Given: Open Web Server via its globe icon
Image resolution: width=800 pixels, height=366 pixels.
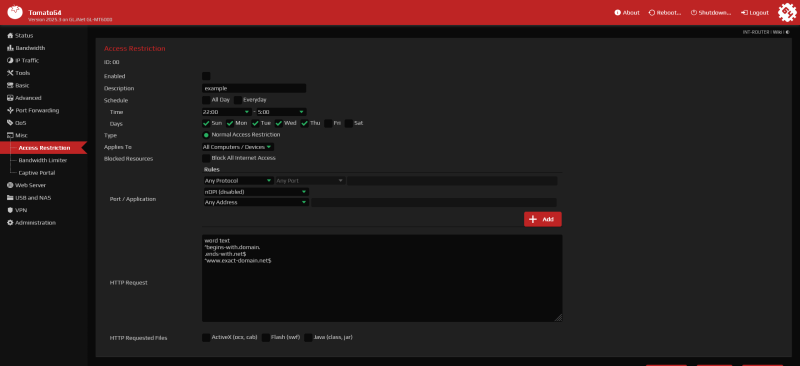Looking at the screenshot, I should (10, 185).
